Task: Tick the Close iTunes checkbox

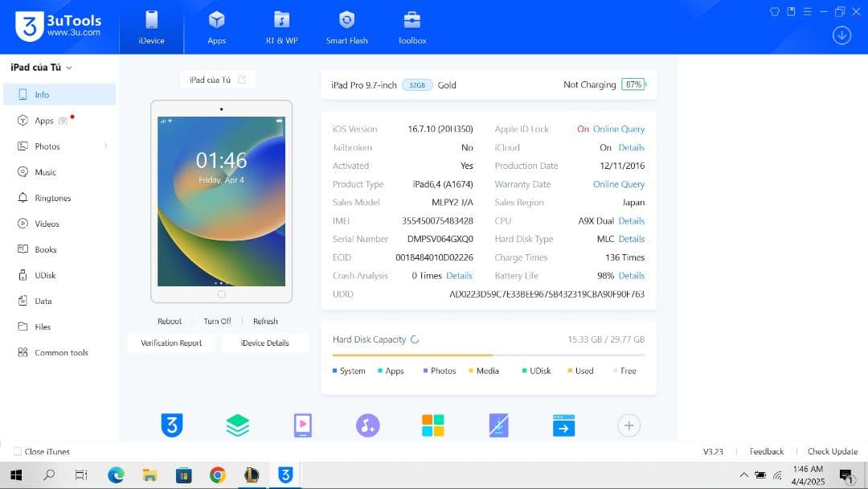Action: [18, 451]
